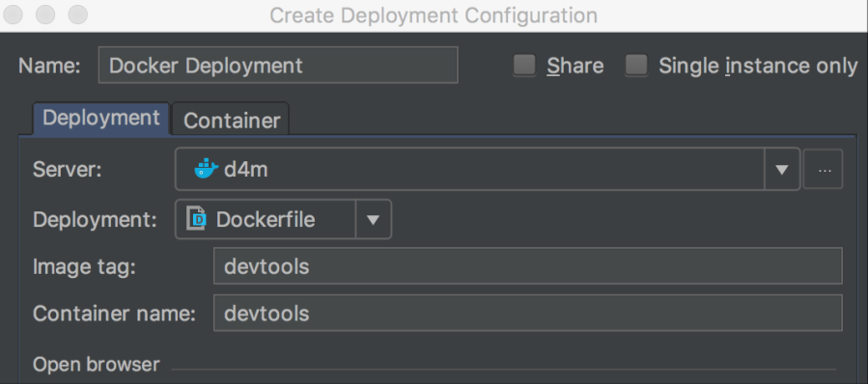Click into the Image tag field
Screen dimensions: 868x384
point(528,266)
